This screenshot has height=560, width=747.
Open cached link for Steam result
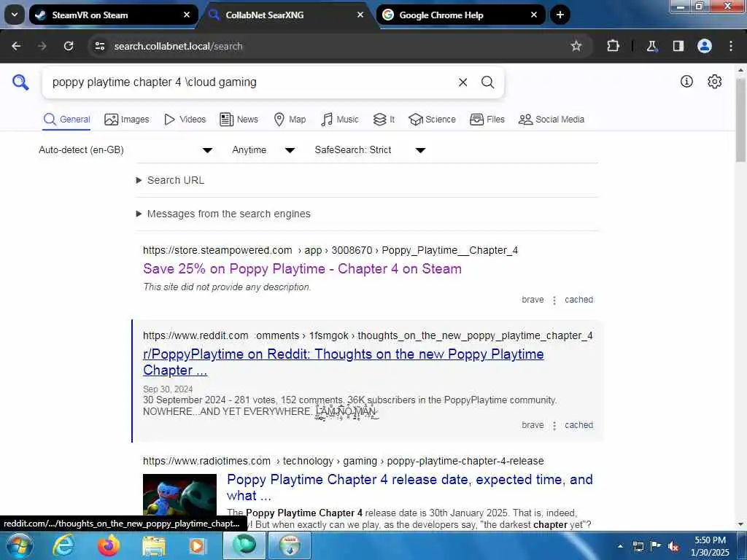click(x=578, y=300)
